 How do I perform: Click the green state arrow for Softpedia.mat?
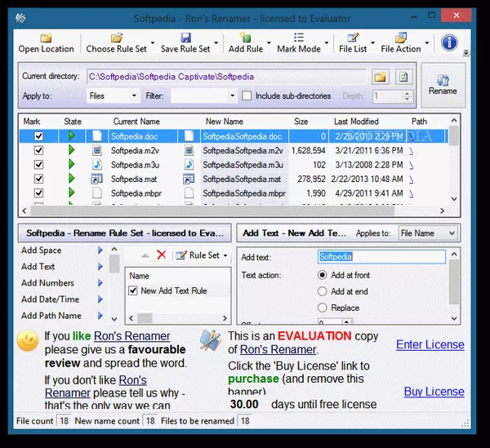[72, 179]
